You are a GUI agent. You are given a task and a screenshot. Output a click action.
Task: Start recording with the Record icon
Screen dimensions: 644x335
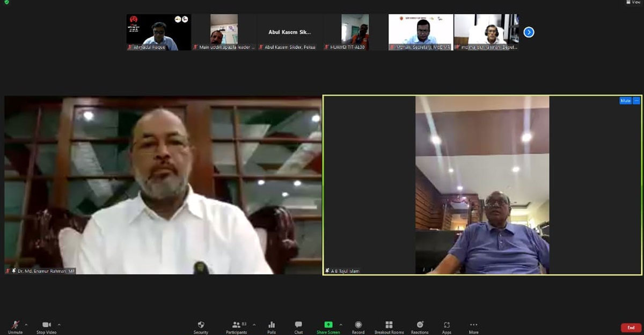(x=358, y=326)
